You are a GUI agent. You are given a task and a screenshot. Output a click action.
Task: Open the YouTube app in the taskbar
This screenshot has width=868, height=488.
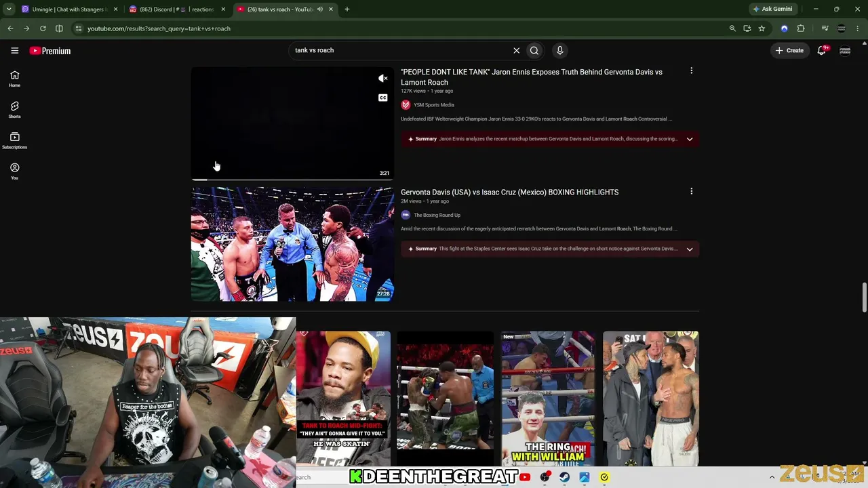point(525,477)
